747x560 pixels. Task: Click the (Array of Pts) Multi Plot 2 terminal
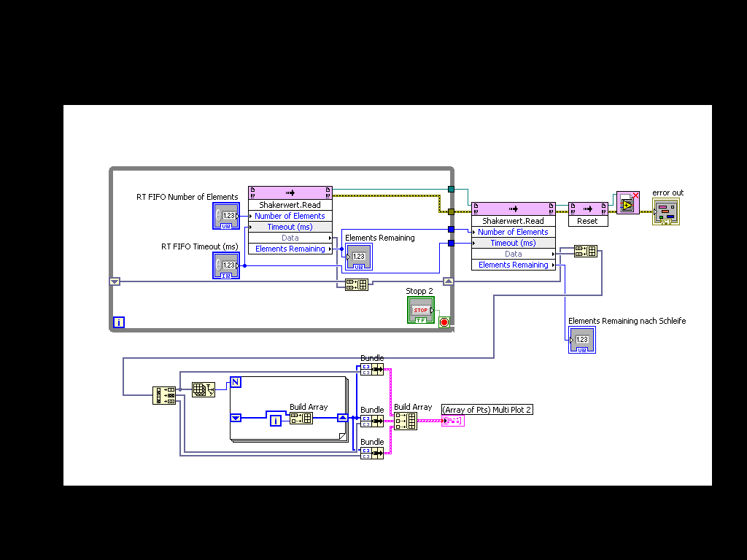(452, 421)
